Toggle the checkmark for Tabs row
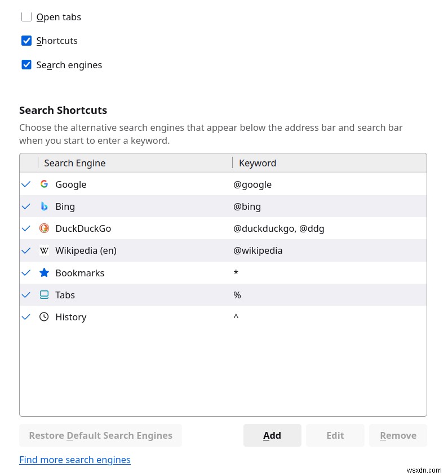The image size is (448, 476). 26,295
